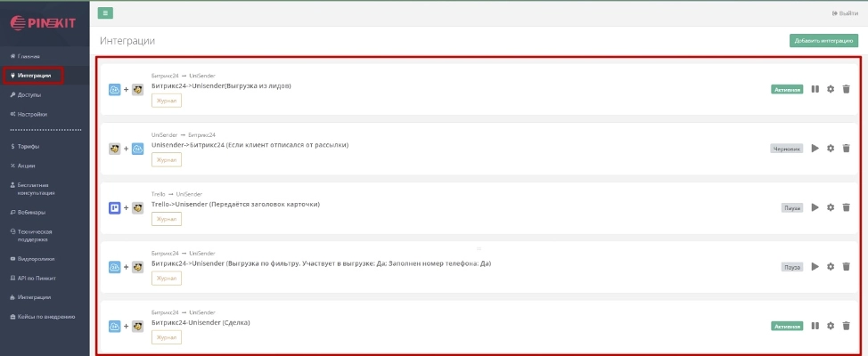Open gear settings for the Trello->Unisender integration
This screenshot has width=868, height=356.
(x=831, y=207)
